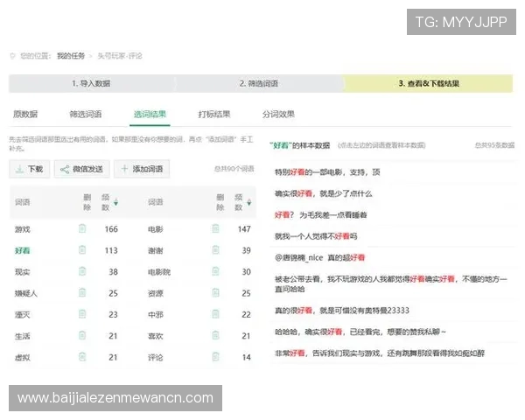Screen dimensions: 525x420
Task: Go to step 3. 查看&下载结果
Action: (x=428, y=83)
